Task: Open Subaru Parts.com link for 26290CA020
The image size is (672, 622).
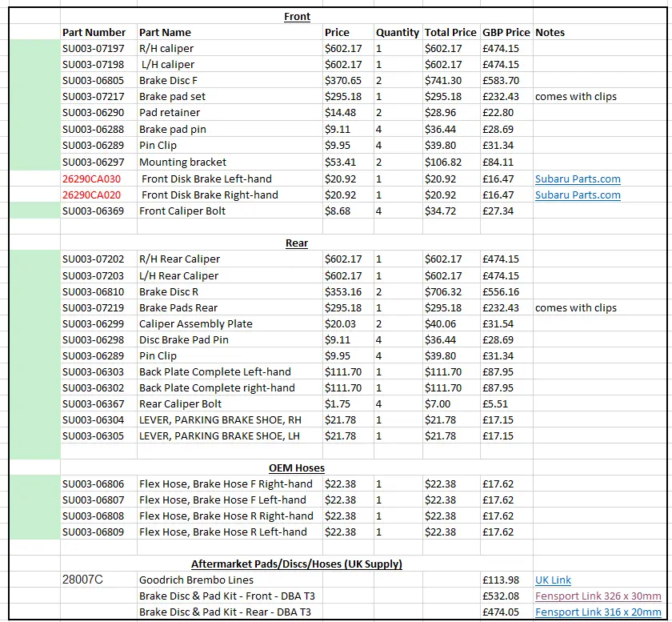Action: point(578,195)
